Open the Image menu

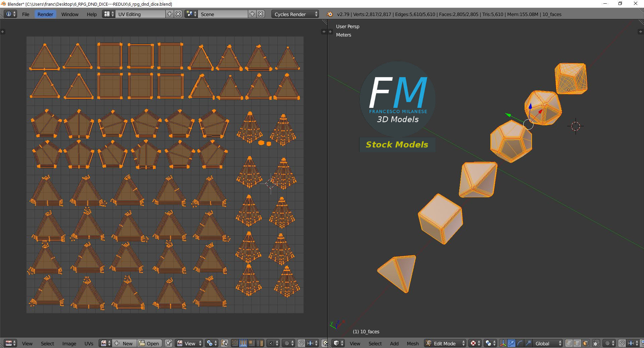pos(69,343)
